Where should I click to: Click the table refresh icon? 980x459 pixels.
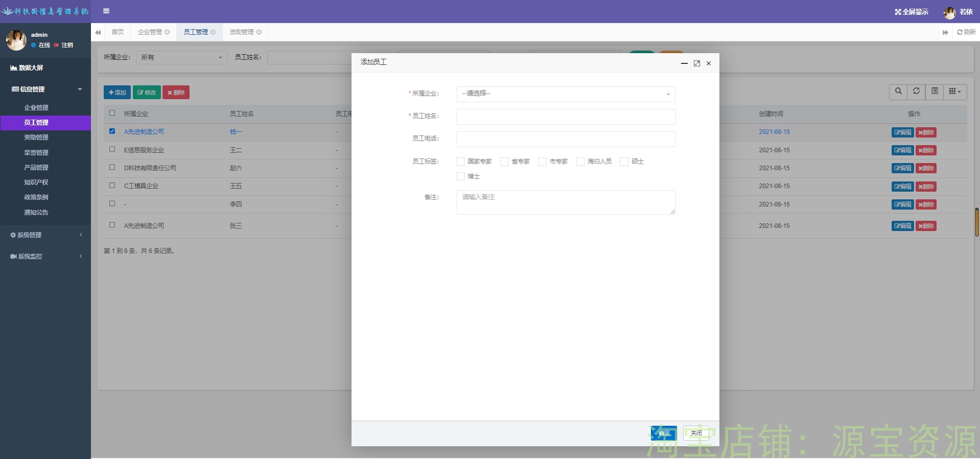coord(916,91)
